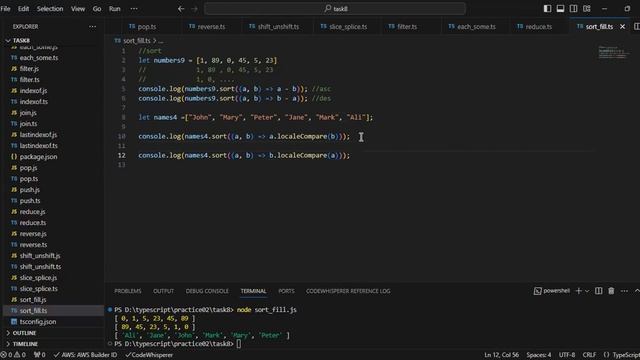This screenshot has width=640, height=360.
Task: Close the sort_fill.ts tab
Action: pyautogui.click(x=622, y=27)
